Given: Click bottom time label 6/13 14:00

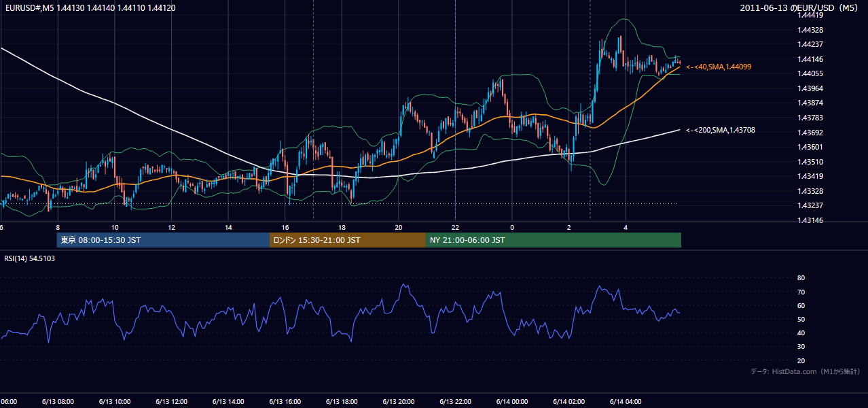Looking at the screenshot, I should [x=228, y=401].
